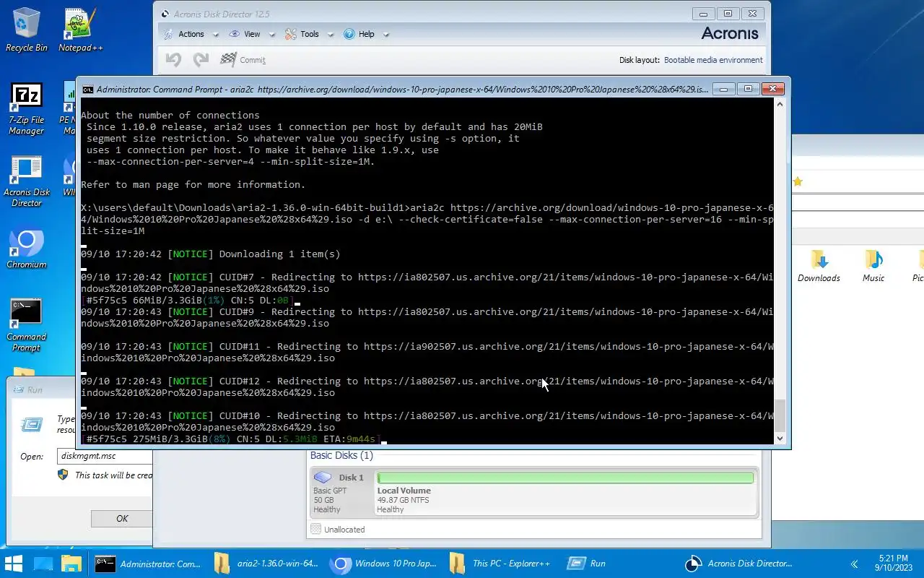Click the Open field containing diskmgmt.msc
Image resolution: width=924 pixels, height=578 pixels.
click(x=105, y=457)
